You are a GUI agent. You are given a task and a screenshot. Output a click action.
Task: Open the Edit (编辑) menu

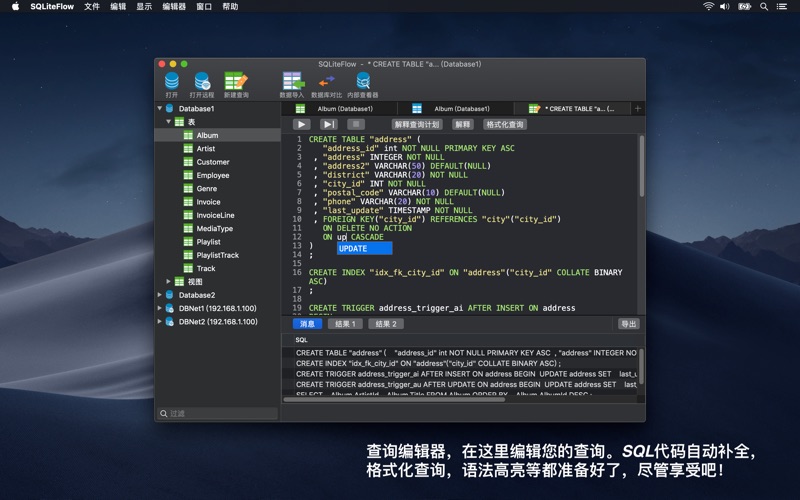(x=118, y=6)
